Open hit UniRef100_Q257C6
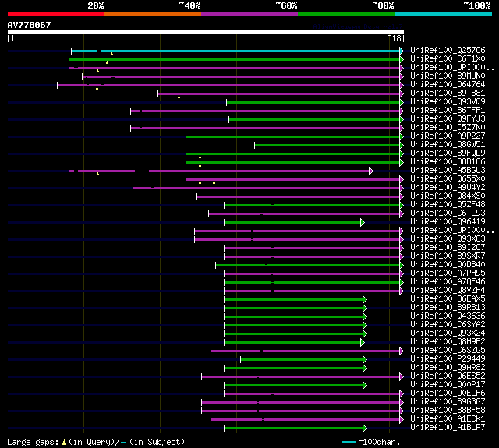Screen dimensions: 499x448 point(448,50)
